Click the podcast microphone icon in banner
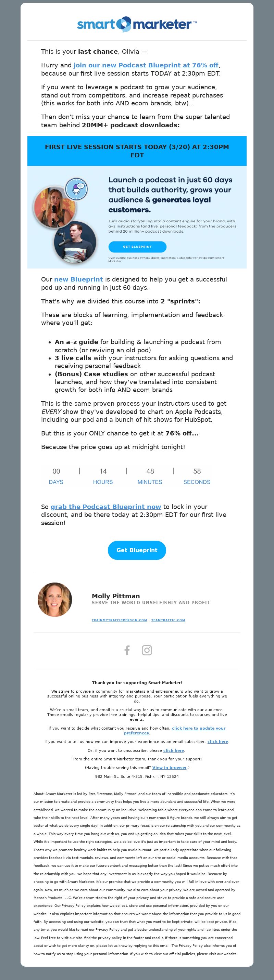274x980 pixels. coord(77,189)
